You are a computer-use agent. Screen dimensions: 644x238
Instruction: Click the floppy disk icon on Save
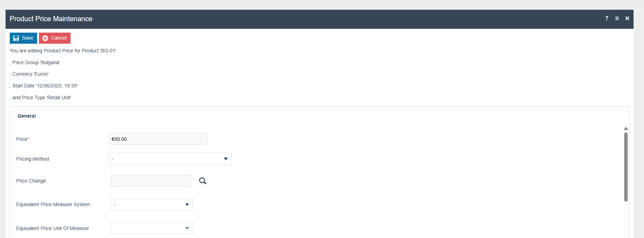(x=16, y=38)
